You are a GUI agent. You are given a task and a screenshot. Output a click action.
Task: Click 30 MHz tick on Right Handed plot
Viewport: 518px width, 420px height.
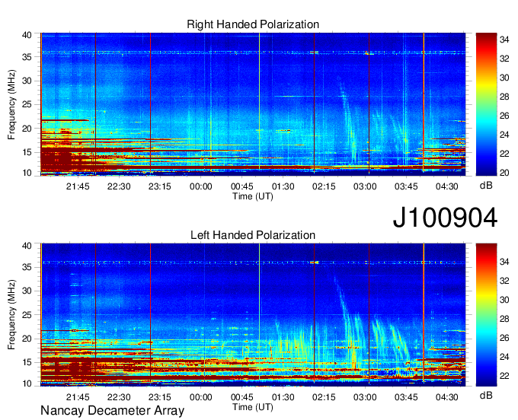tap(27, 81)
